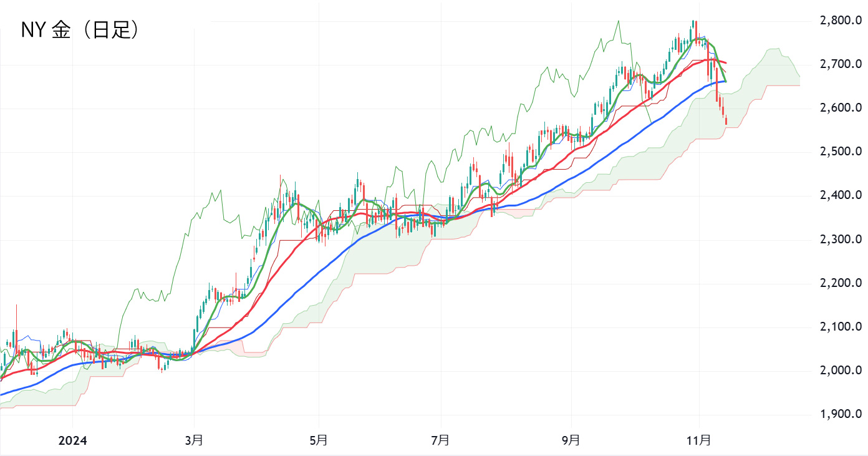
Task: Click the 2,200.0 price axis label
Action: point(841,283)
